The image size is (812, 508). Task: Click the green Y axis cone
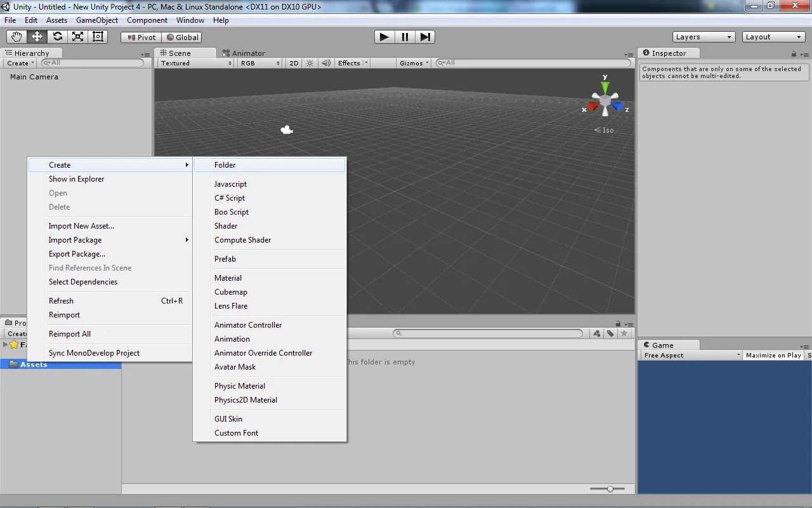point(605,86)
